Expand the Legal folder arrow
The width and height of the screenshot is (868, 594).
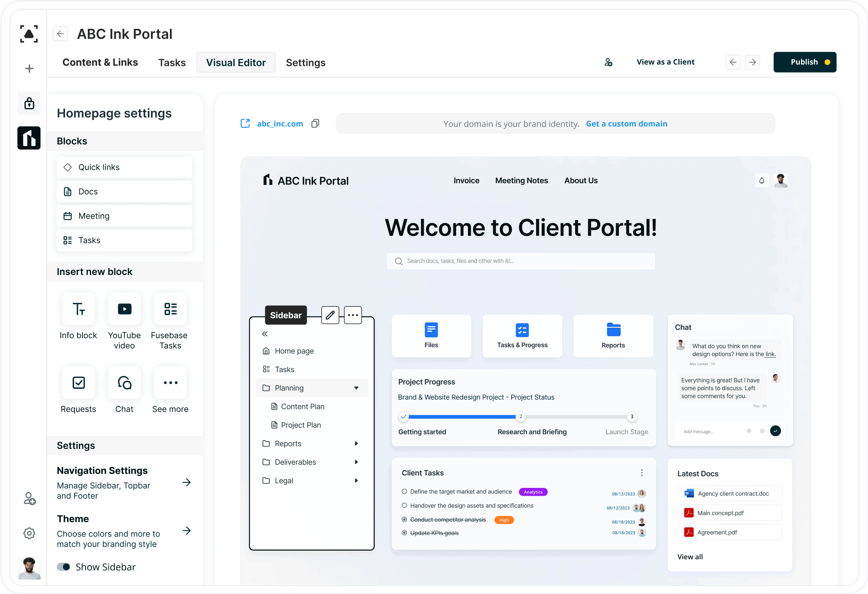point(356,481)
